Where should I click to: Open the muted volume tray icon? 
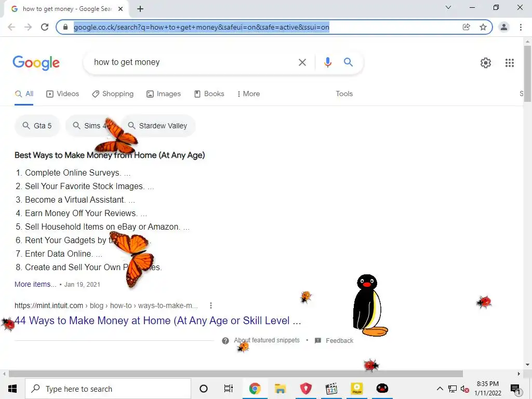pos(464,389)
